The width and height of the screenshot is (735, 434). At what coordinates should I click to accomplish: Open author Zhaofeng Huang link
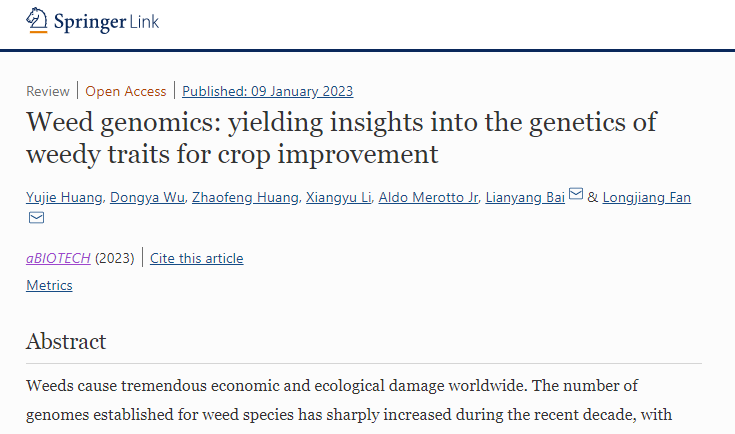(x=246, y=198)
